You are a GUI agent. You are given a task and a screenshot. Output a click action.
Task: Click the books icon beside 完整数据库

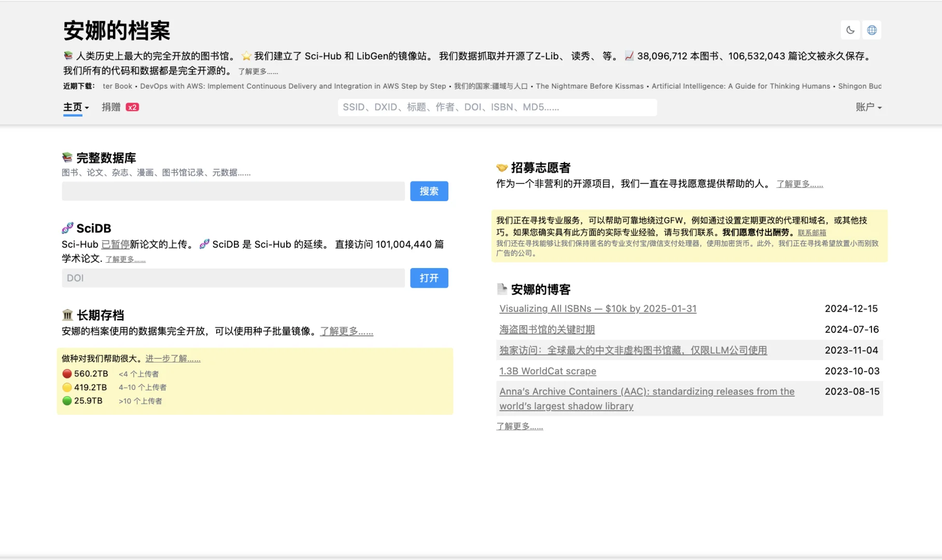pyautogui.click(x=67, y=158)
